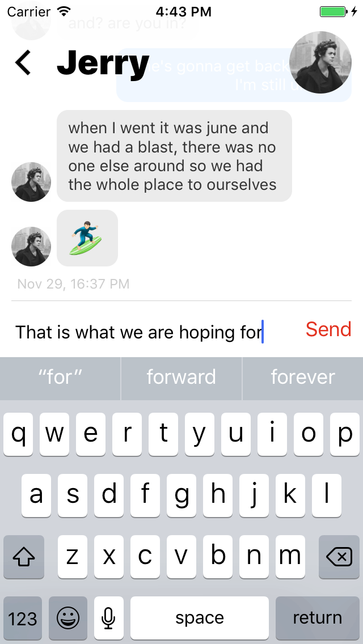Tap the surfer emoji message bubble
This screenshot has height=644, width=363.
(x=87, y=238)
